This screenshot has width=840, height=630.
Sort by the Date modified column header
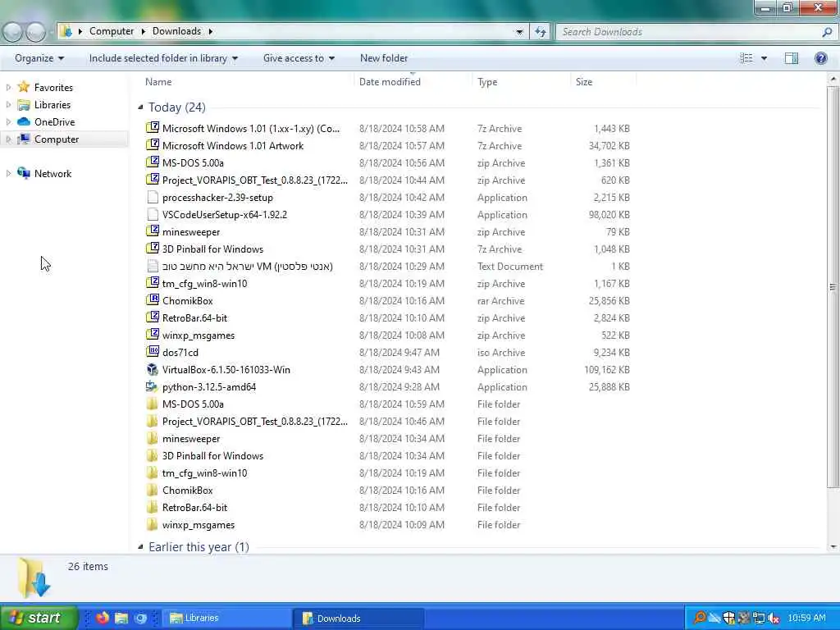coord(390,81)
